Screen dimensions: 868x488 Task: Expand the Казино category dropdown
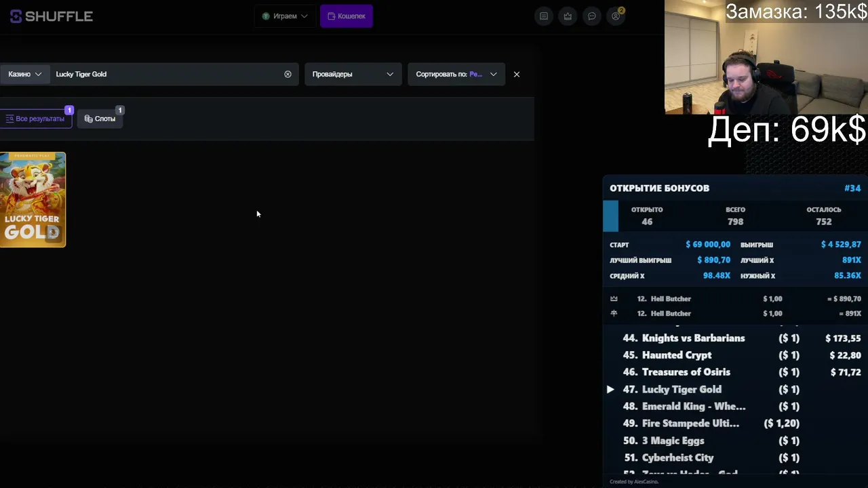click(x=24, y=74)
